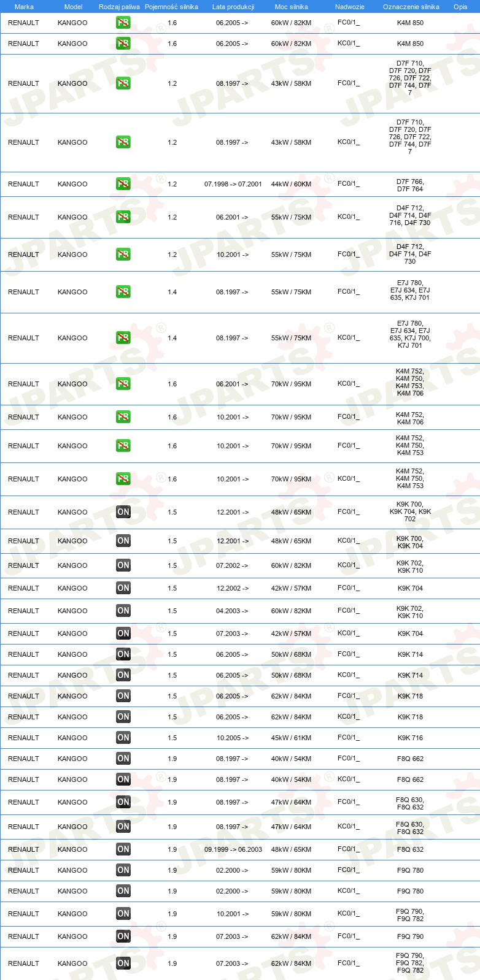This screenshot has height=980, width=480.
Task: Click ON icon in the 1.9 10.2001 row
Action: pyautogui.click(x=123, y=914)
